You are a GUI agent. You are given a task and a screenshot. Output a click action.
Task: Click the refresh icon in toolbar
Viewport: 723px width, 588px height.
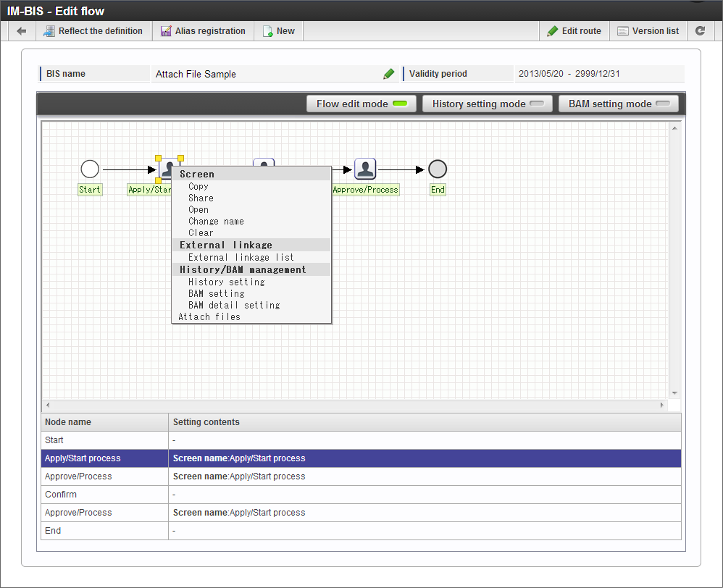(x=700, y=31)
